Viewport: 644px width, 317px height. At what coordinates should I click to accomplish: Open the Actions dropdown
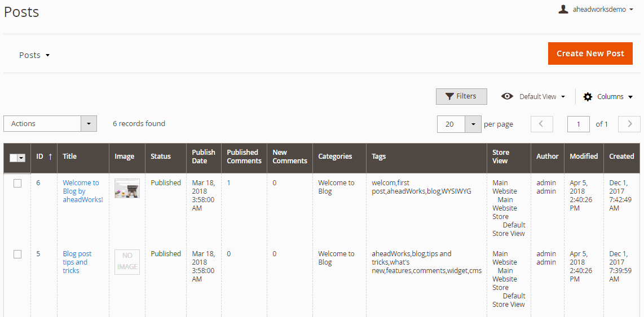point(50,123)
